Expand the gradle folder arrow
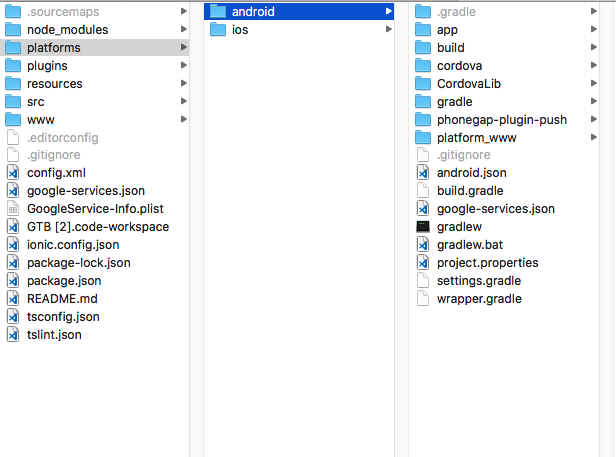 (594, 101)
